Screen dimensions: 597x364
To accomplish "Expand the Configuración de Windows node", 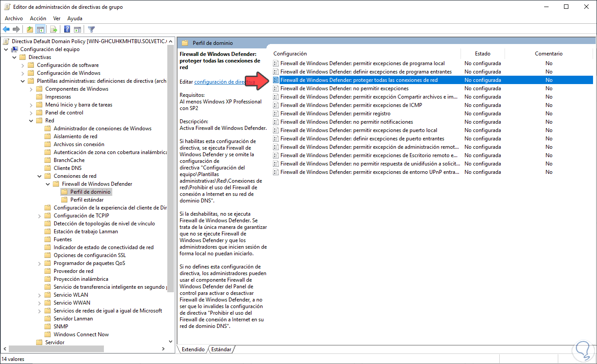I will click(23, 73).
